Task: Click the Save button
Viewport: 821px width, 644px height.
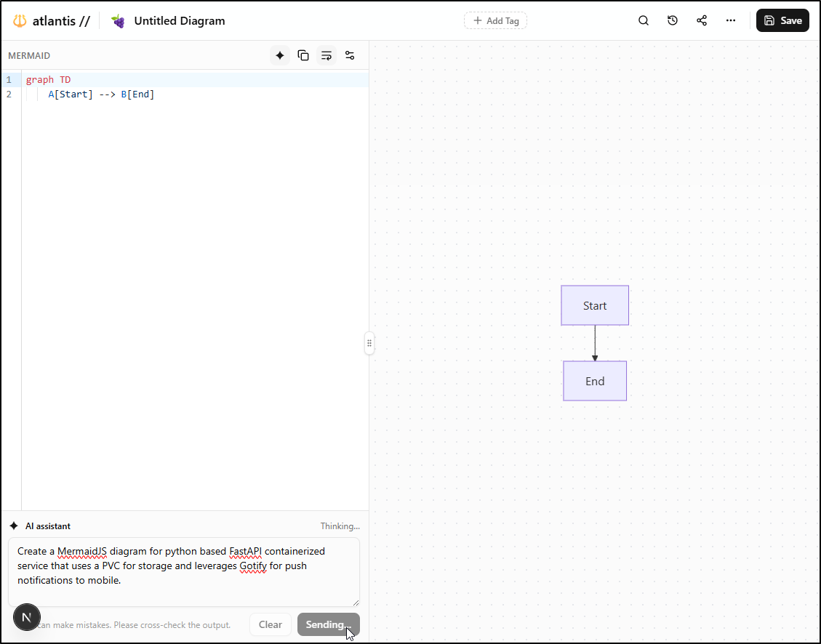Action: (x=782, y=20)
